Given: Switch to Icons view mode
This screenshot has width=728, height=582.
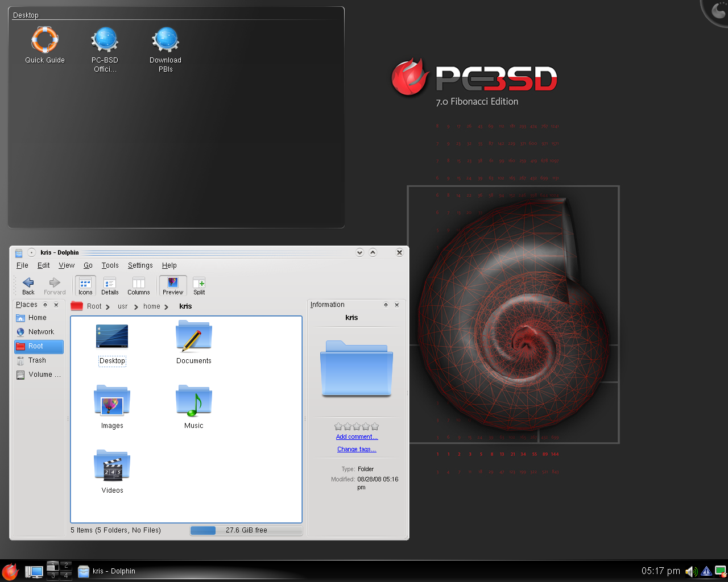Looking at the screenshot, I should [85, 286].
